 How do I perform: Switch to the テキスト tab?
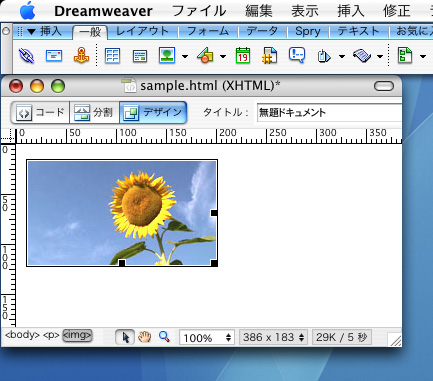[359, 32]
